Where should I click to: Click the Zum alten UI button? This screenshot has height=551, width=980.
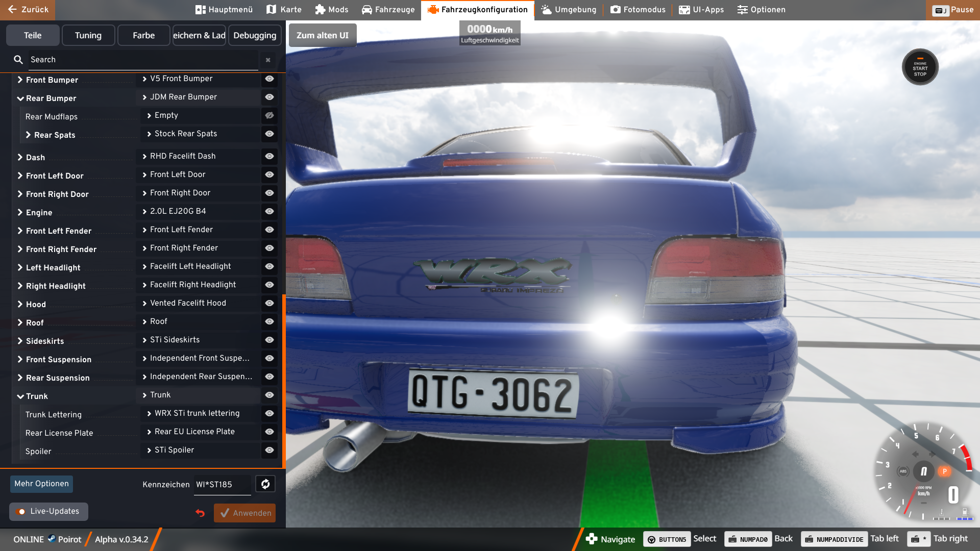323,35
